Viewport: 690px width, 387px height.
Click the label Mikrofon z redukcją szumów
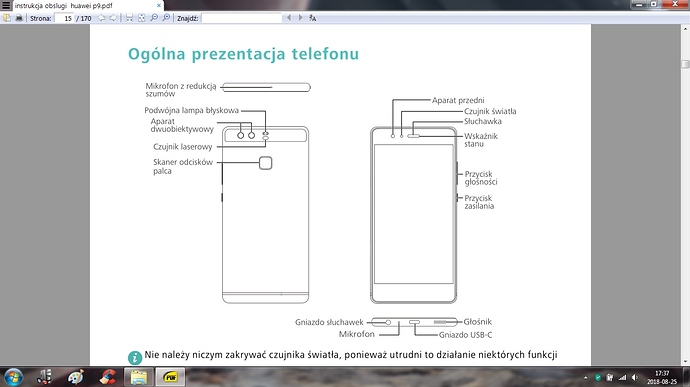coord(181,90)
